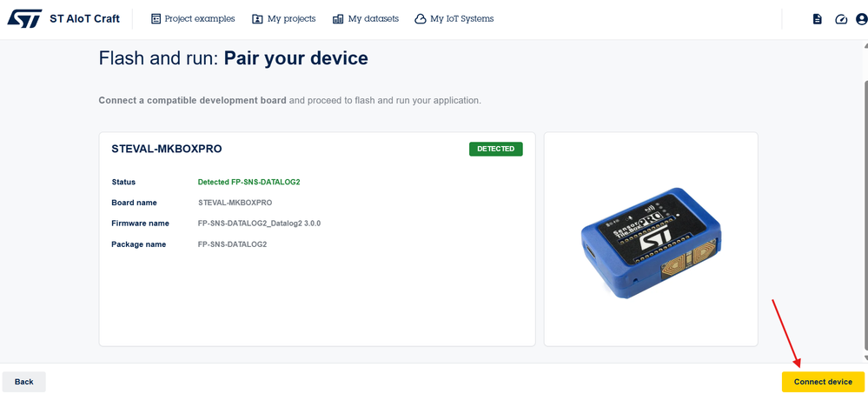The width and height of the screenshot is (868, 394).
Task: Click the DETECTED status badge
Action: point(495,149)
